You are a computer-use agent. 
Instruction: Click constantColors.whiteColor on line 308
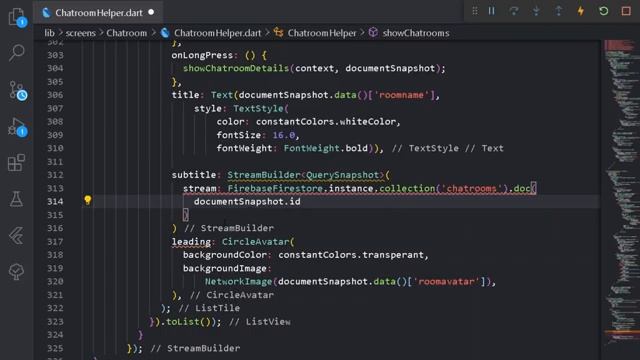click(x=326, y=122)
